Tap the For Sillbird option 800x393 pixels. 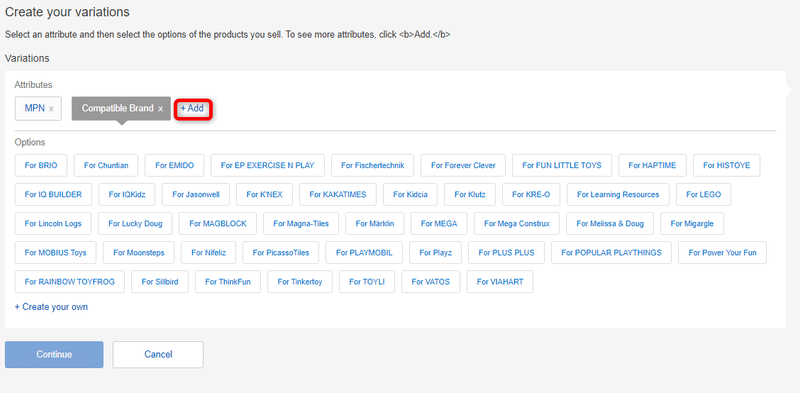(160, 282)
